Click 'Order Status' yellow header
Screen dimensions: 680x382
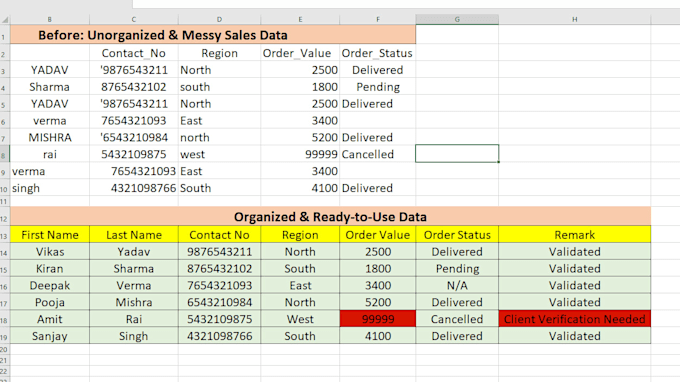coord(457,235)
